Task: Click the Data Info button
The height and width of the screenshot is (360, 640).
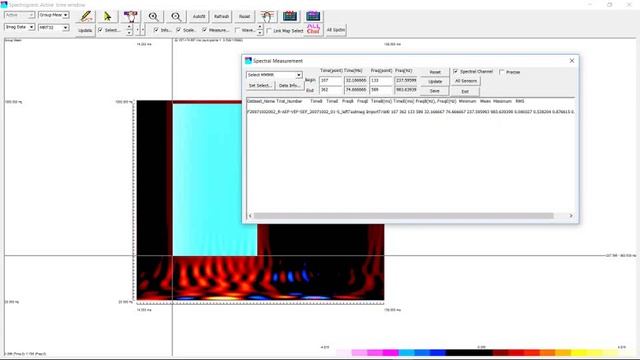Action: tap(289, 86)
